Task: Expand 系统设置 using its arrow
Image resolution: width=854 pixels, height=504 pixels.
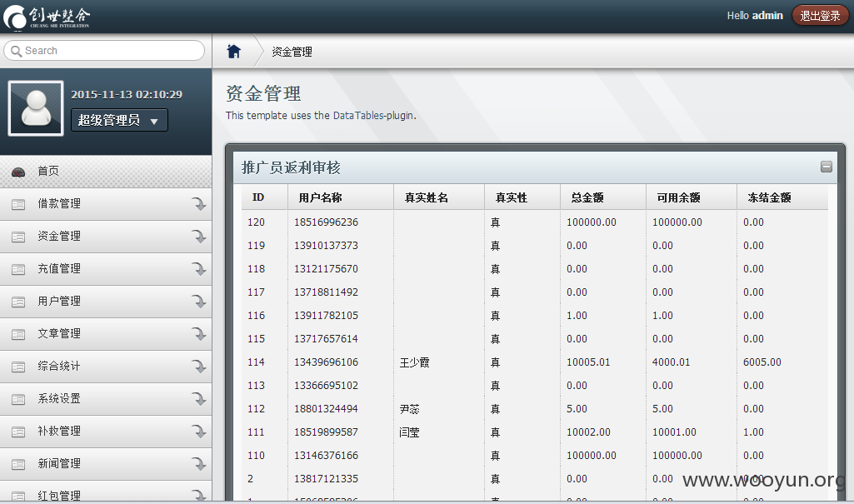Action: pyautogui.click(x=199, y=399)
